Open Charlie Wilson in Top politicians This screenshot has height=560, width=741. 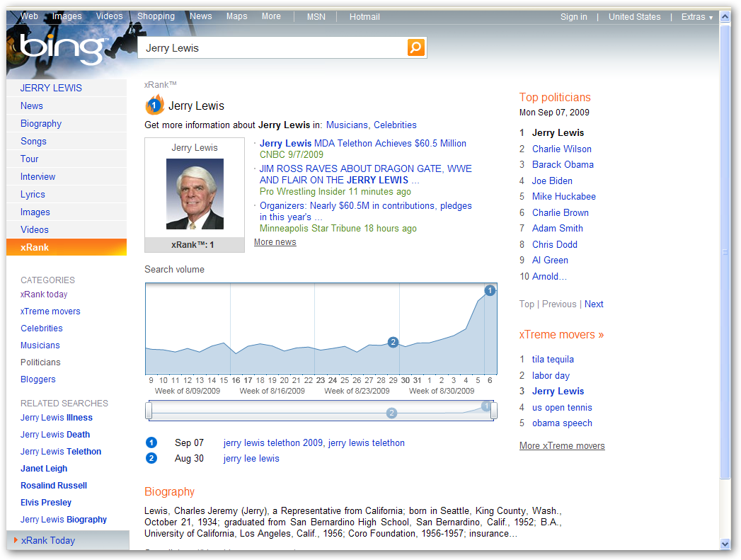click(x=561, y=149)
